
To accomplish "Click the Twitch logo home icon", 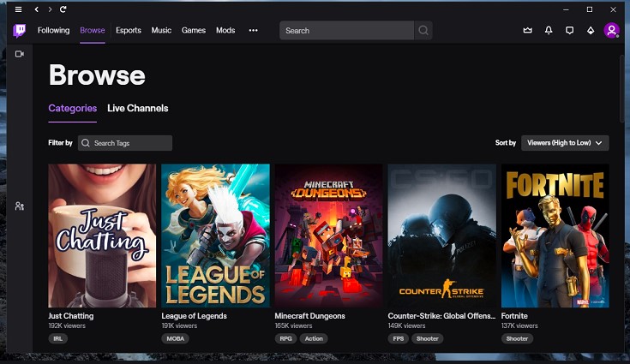I will (x=19, y=31).
